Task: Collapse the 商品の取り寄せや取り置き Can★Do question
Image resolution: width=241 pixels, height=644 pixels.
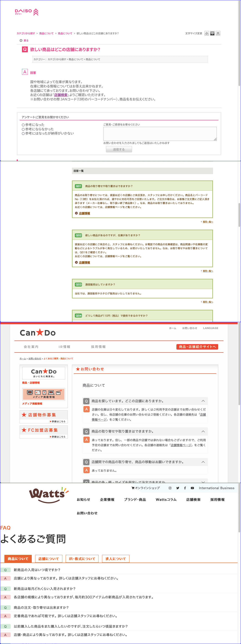Action: (203, 431)
